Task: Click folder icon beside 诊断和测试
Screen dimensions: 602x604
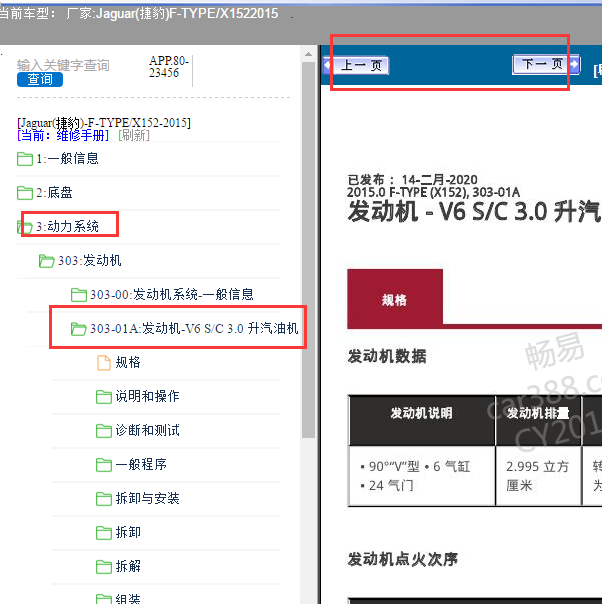Action: click(x=104, y=431)
